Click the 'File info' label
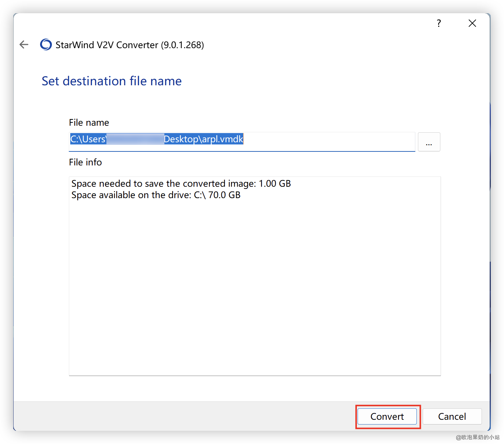The width and height of the screenshot is (504, 444). pyautogui.click(x=85, y=162)
